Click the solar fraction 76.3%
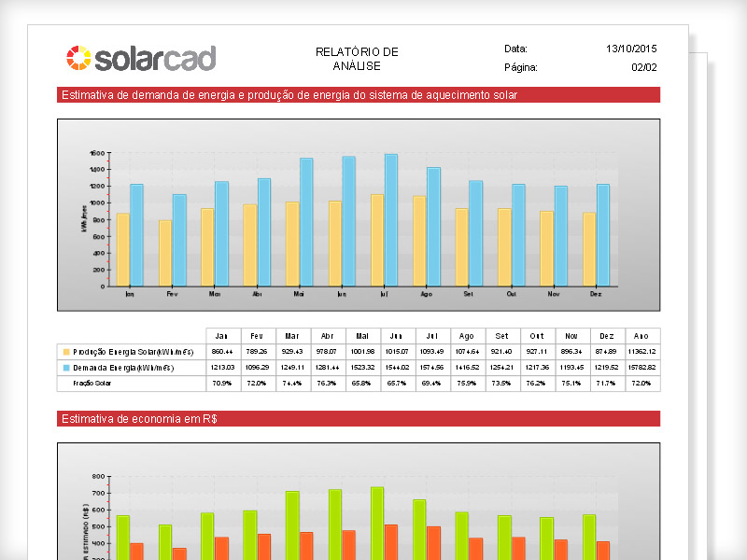 [x=327, y=383]
